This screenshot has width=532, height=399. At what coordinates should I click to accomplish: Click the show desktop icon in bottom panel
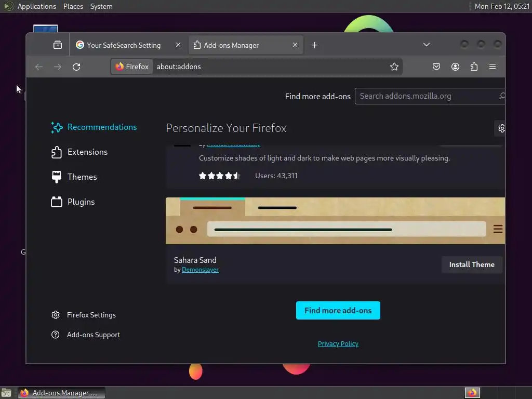click(x=6, y=393)
